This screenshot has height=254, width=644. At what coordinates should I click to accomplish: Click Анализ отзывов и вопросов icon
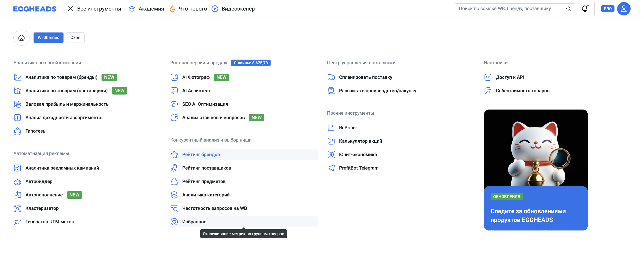[x=174, y=118]
